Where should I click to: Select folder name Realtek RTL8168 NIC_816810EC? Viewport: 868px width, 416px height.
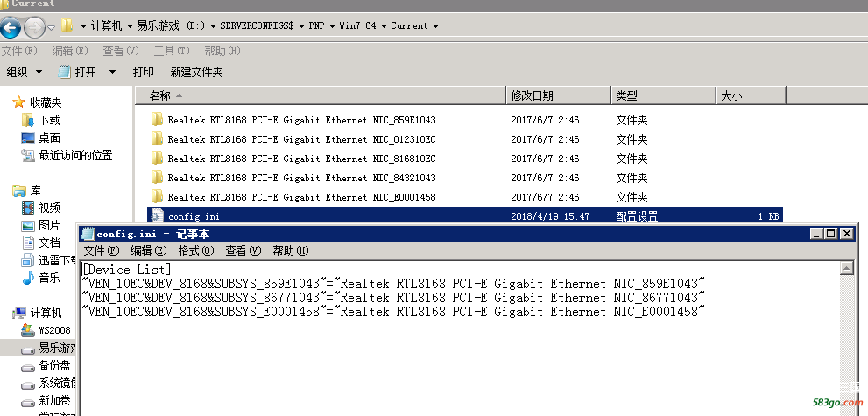(x=301, y=159)
